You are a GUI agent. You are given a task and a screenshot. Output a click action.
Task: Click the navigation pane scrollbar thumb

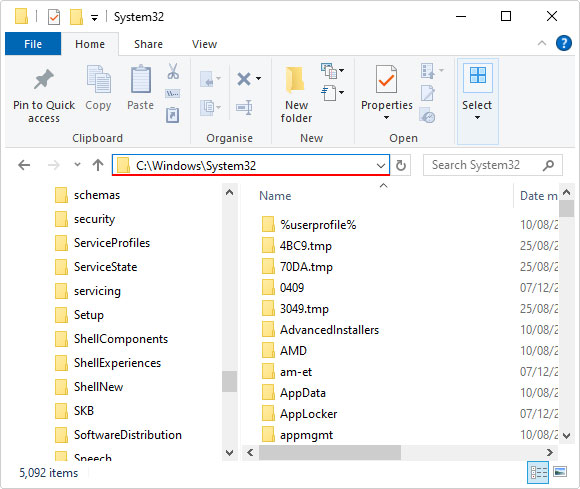[229, 381]
